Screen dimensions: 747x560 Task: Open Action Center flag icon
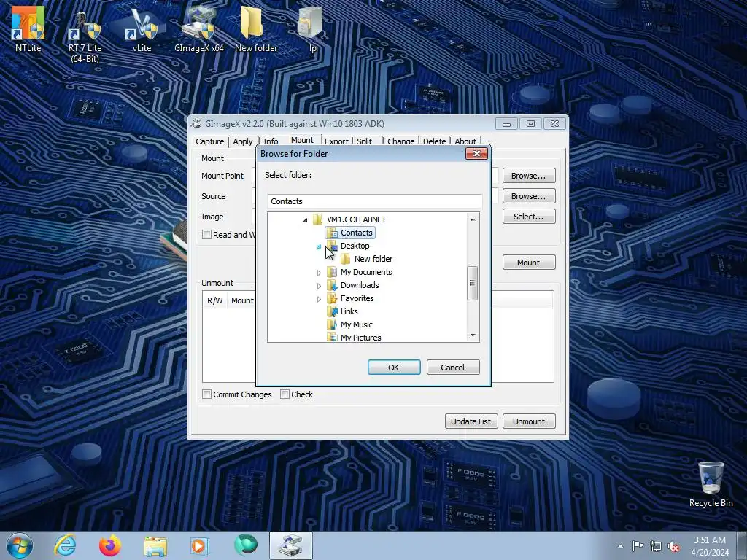pos(638,546)
